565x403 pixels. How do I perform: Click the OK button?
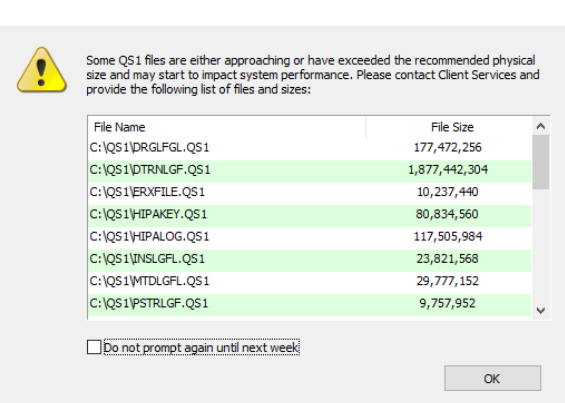492,378
